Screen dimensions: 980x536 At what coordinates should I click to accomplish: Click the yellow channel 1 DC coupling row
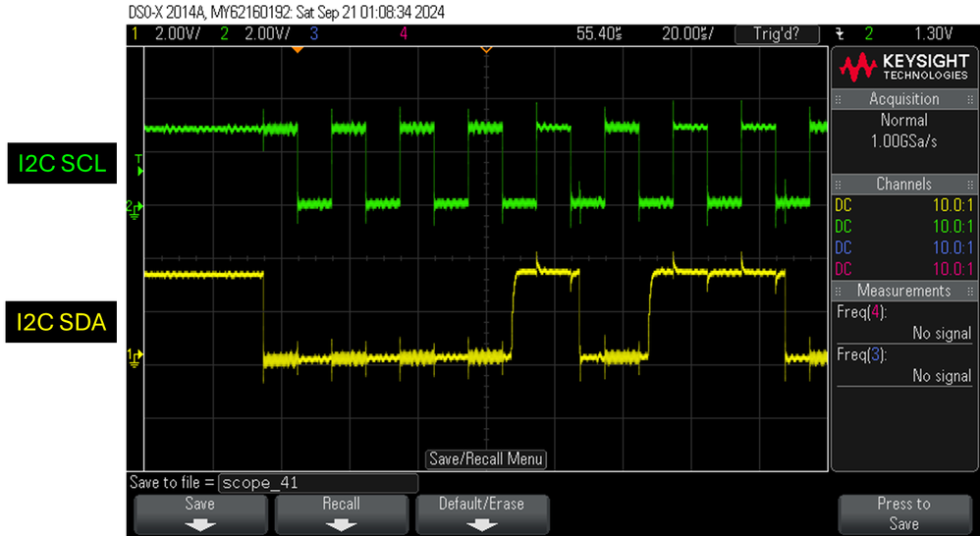903,205
